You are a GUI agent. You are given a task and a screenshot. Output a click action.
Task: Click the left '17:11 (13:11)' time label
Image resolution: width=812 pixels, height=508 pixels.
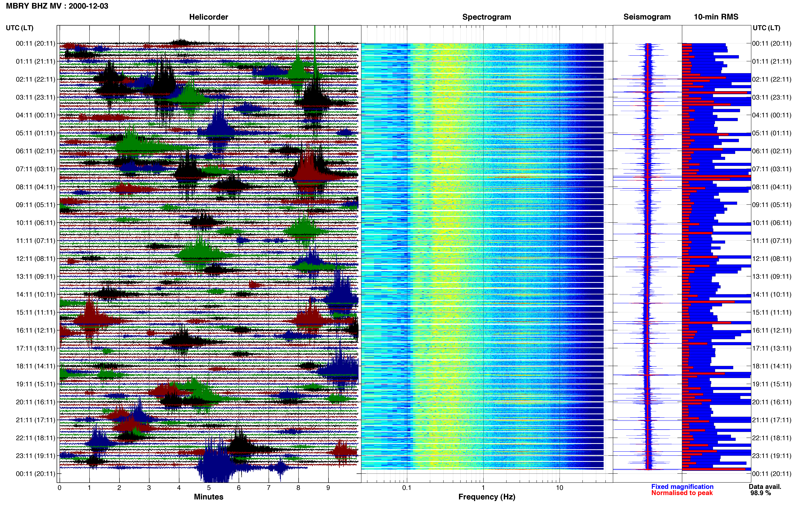36,348
